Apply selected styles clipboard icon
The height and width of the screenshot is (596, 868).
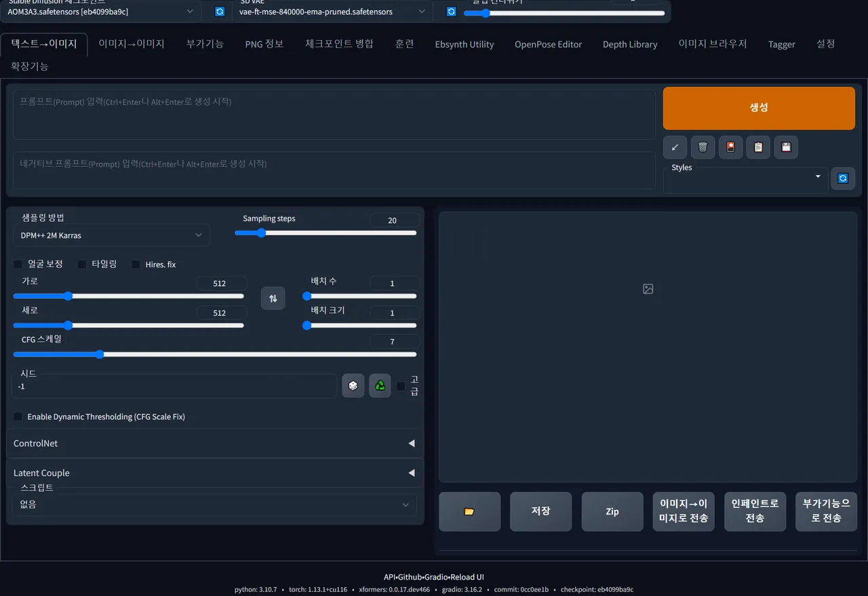pyautogui.click(x=758, y=147)
